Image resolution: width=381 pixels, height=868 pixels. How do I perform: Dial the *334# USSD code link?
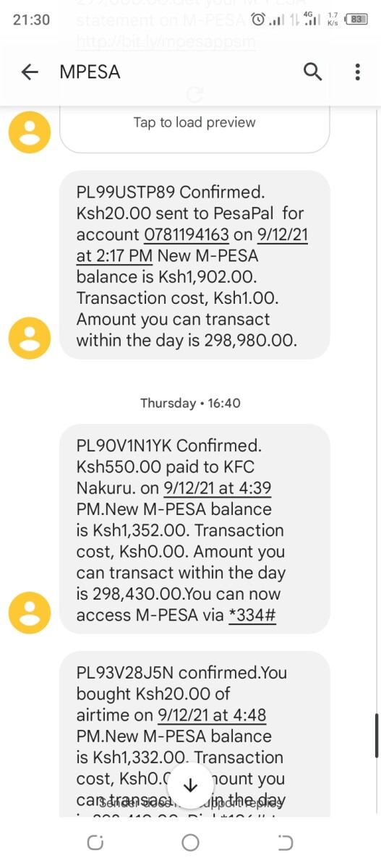pos(252,616)
